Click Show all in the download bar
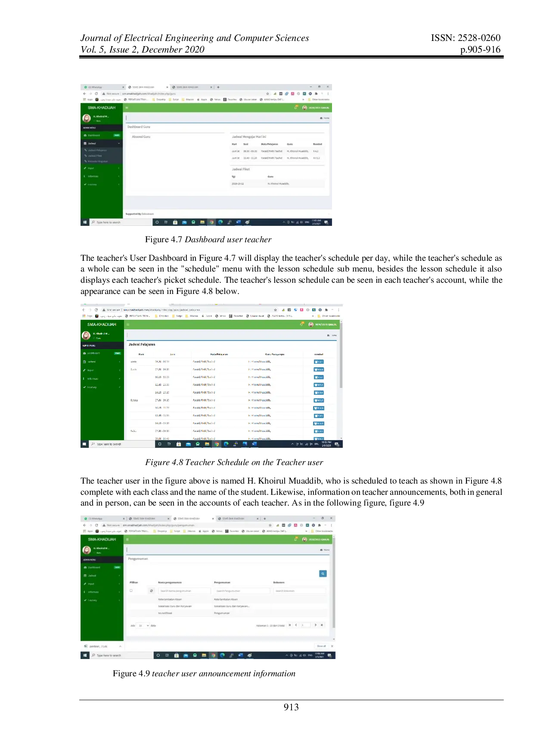The image size is (534, 756). [x=321, y=646]
